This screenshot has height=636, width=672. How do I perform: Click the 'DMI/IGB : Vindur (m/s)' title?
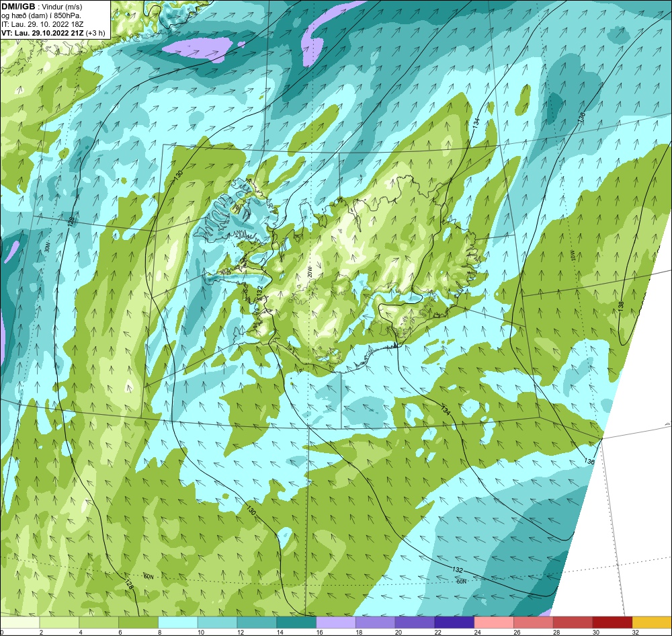42,7
